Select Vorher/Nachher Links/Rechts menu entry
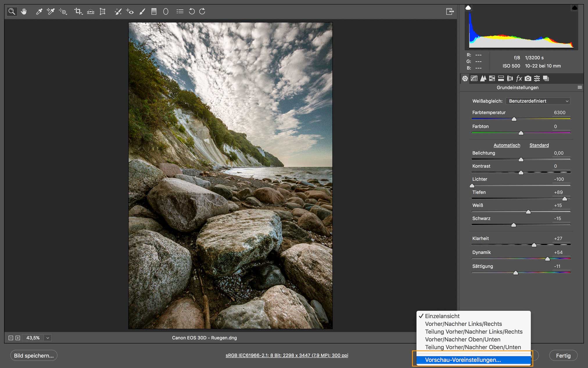 click(463, 324)
